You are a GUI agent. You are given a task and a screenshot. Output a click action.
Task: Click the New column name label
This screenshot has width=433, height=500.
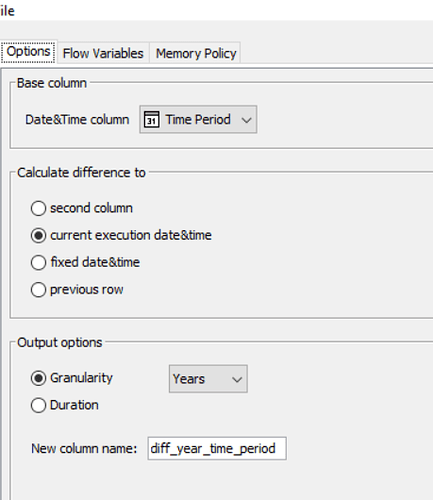(84, 449)
